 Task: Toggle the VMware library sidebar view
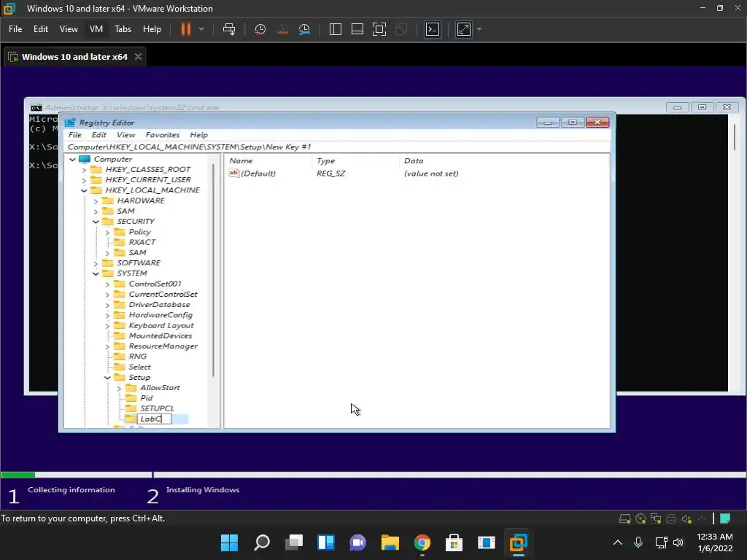336,29
